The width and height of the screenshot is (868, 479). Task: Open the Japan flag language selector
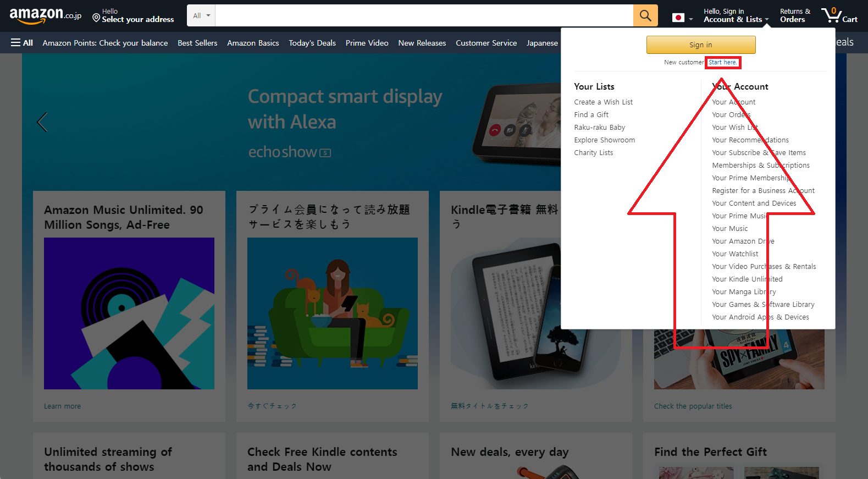tap(682, 18)
